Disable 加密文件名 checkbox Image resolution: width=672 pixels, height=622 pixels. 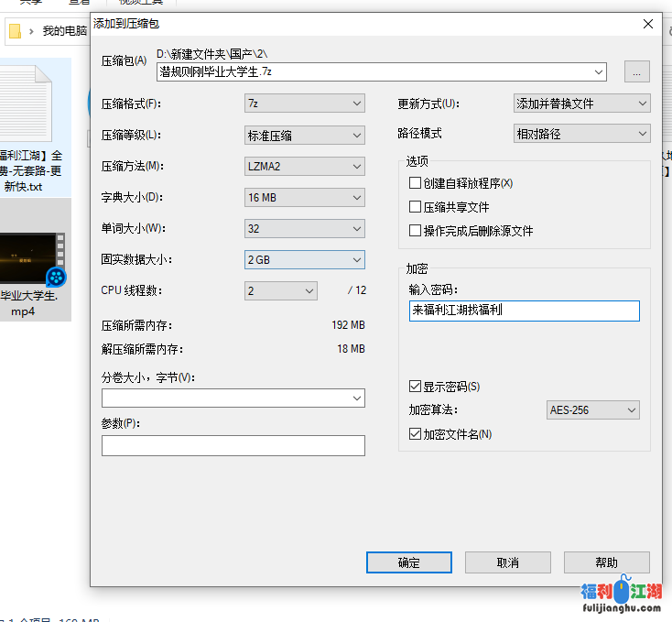(416, 434)
